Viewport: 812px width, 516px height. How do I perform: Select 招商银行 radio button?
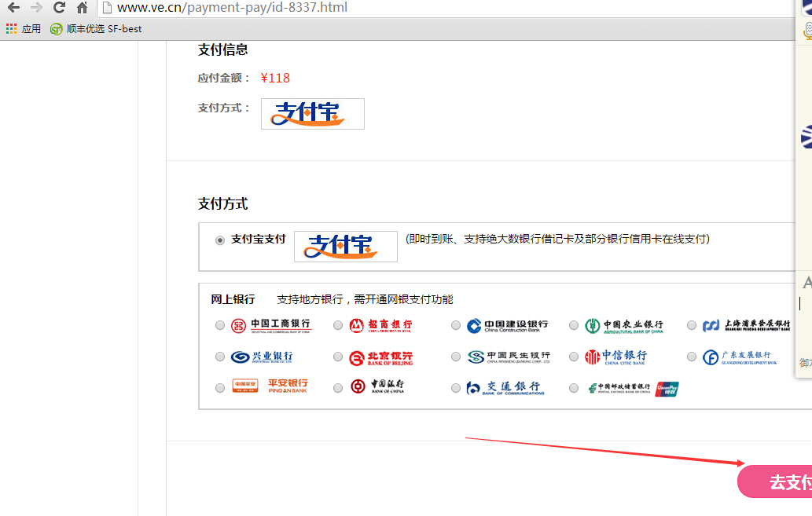[338, 325]
